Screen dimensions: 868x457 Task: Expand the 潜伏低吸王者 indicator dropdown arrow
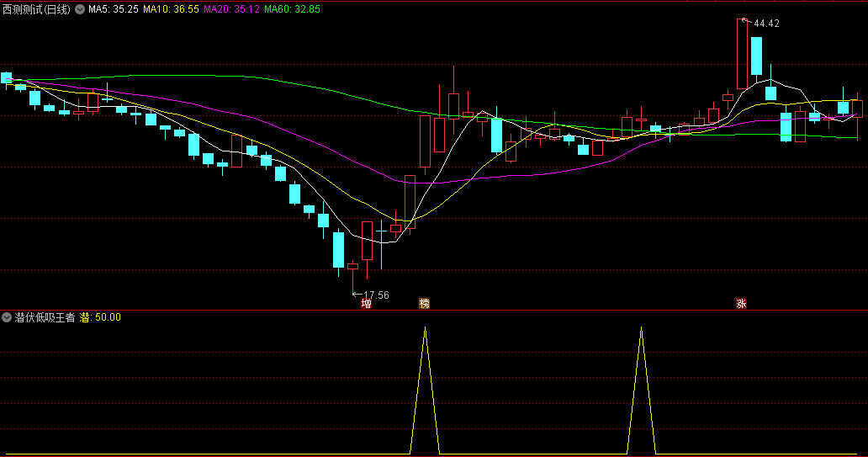(7, 317)
